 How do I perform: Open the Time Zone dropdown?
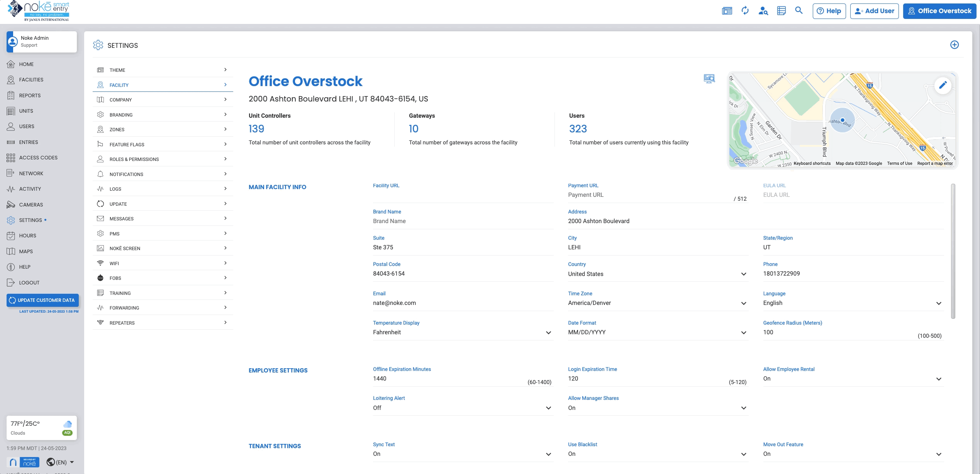(x=658, y=303)
